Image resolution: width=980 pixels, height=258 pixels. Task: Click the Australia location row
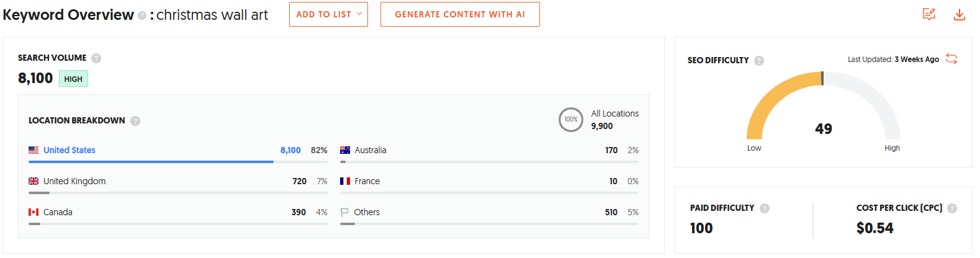pos(370,150)
